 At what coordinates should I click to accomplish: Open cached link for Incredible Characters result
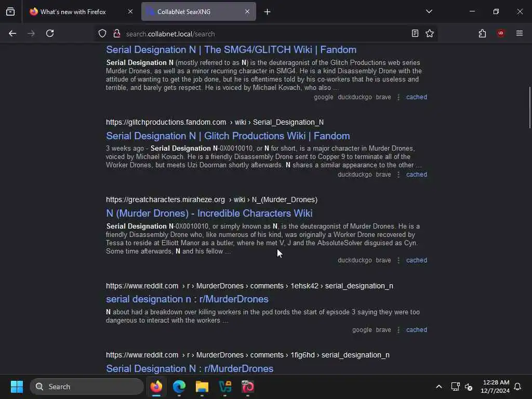(416, 260)
